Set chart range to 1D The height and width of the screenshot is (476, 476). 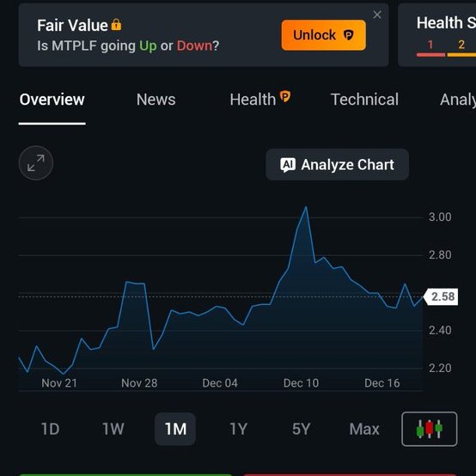point(50,429)
